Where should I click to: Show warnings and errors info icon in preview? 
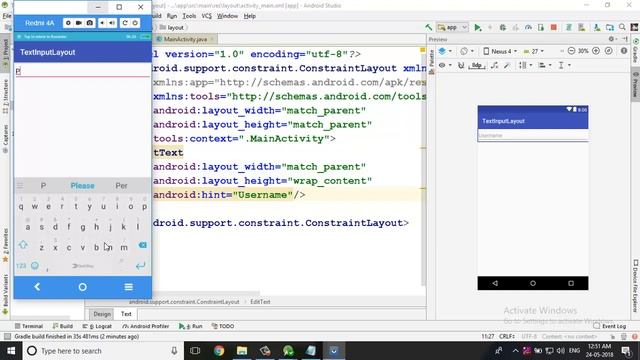(x=624, y=51)
